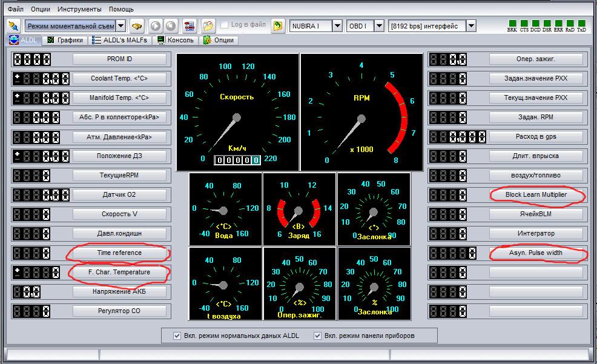The image size is (597, 364).
Task: Switch to the ALDL tab
Action: (x=24, y=40)
